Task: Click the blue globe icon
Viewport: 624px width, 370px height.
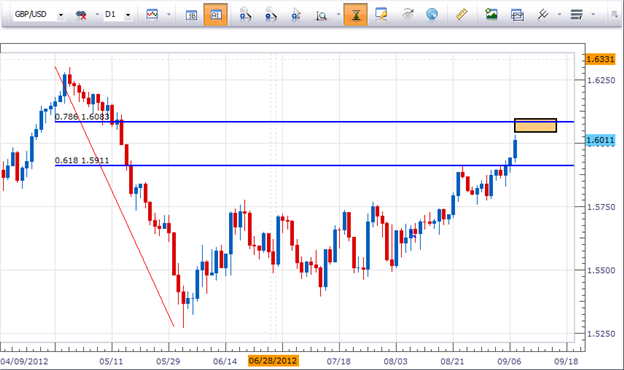Action: click(432, 15)
